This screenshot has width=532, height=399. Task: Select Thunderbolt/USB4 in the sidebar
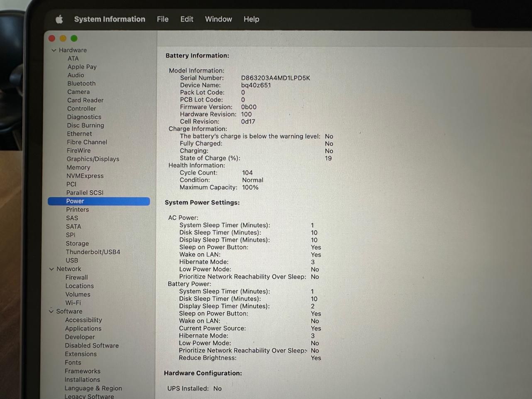[x=93, y=252]
